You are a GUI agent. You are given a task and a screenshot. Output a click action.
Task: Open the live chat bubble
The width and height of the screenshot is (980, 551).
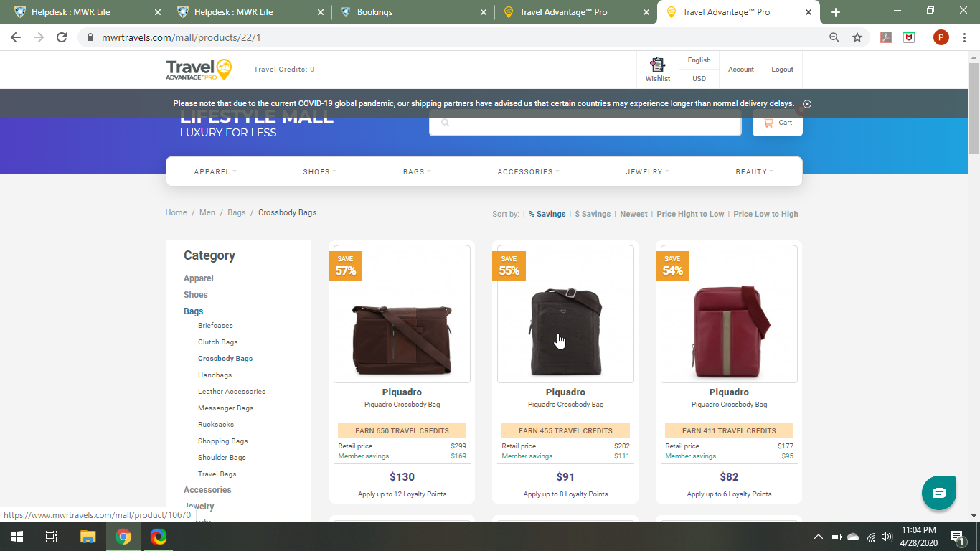939,493
